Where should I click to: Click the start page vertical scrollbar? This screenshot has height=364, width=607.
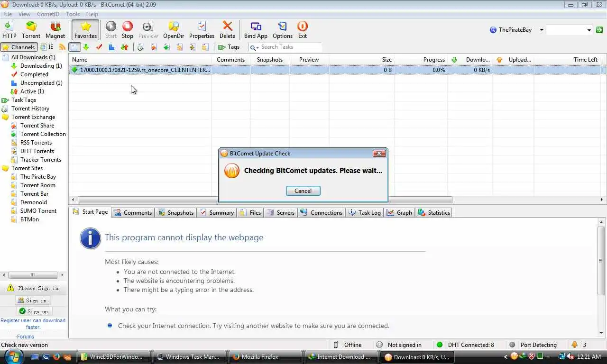point(601,261)
